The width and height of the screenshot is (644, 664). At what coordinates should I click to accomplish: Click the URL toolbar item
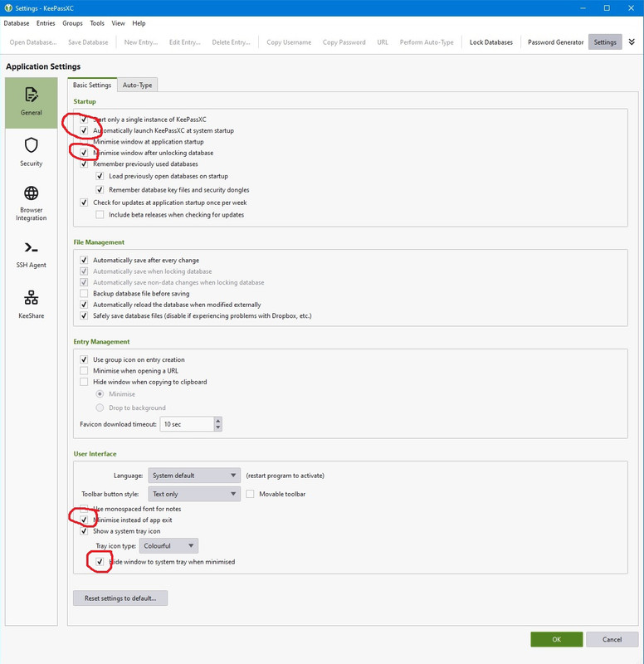coord(383,42)
